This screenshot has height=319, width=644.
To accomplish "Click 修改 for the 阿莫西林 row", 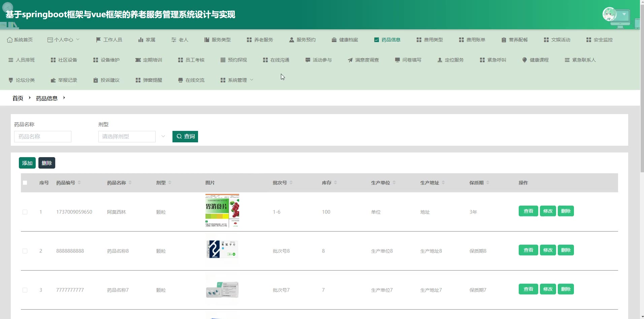I will tap(548, 211).
